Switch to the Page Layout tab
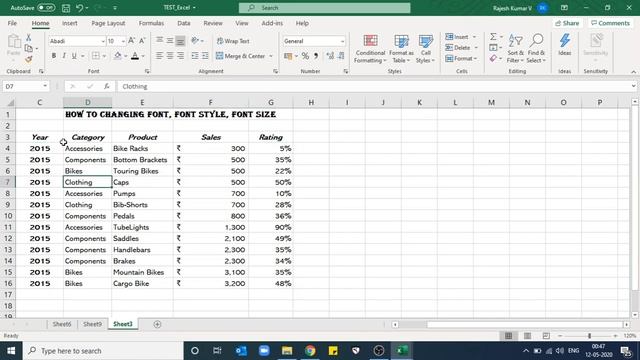Image resolution: width=640 pixels, height=360 pixels. click(108, 23)
